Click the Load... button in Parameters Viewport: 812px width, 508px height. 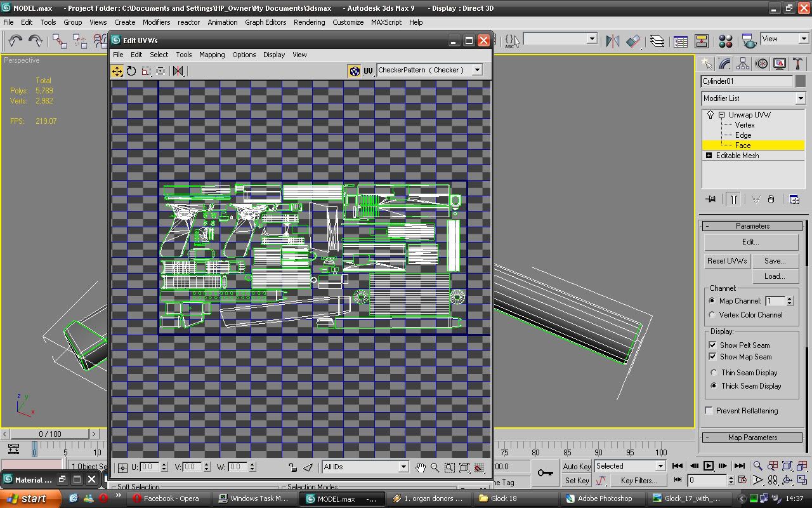click(x=775, y=276)
